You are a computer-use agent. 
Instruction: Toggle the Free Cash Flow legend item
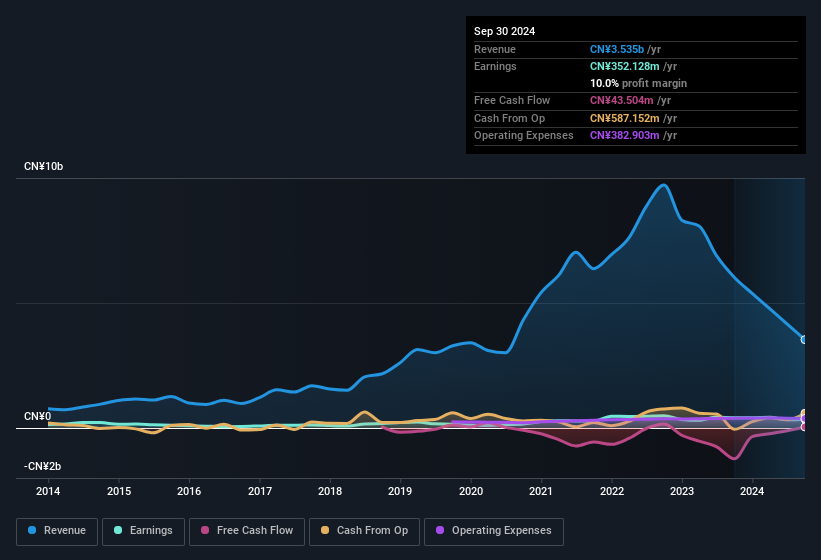click(247, 531)
